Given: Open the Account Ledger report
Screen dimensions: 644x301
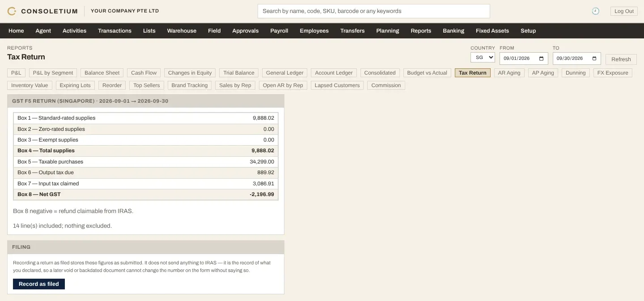Looking at the screenshot, I should coord(334,73).
